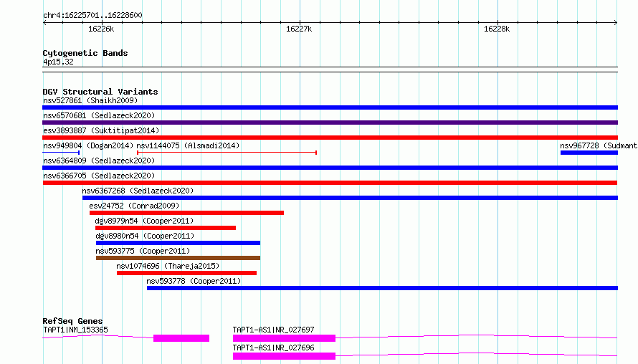Open the nsv1144075 (Alsmadi2014) label

tap(188, 145)
